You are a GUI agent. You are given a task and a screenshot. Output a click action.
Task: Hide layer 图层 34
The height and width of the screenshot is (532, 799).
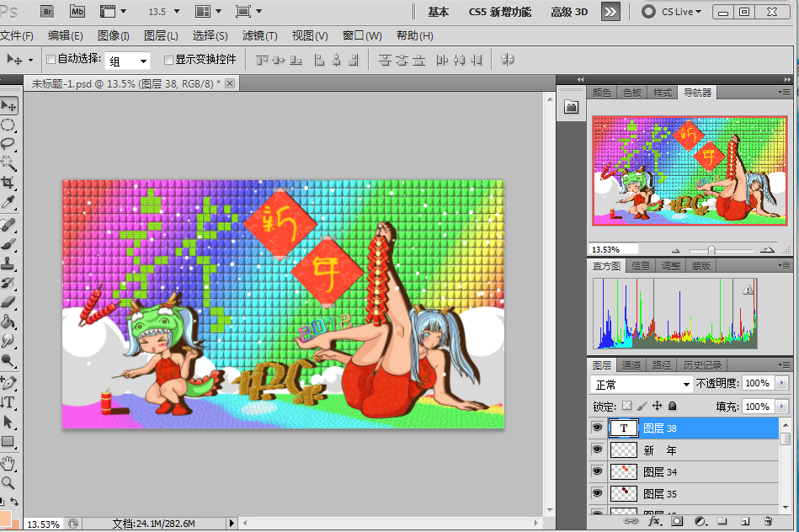pos(597,471)
